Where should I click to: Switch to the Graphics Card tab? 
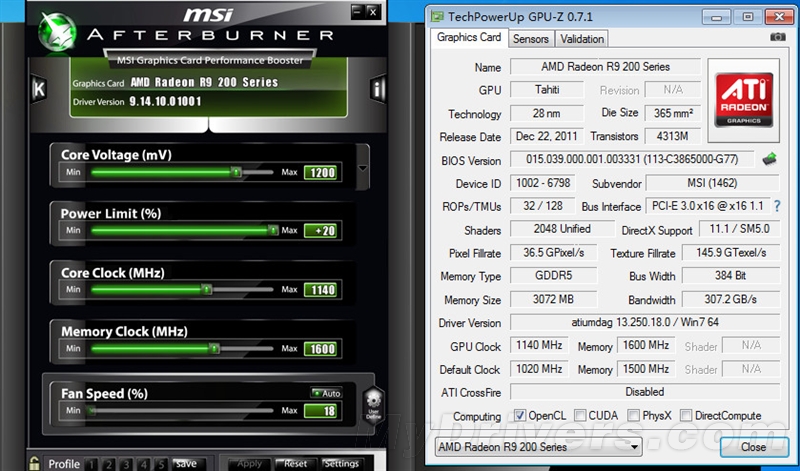[469, 38]
